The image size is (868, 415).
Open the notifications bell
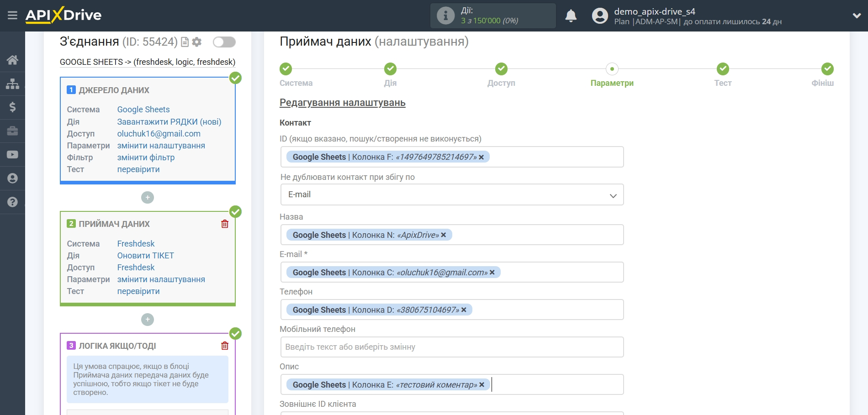point(571,16)
